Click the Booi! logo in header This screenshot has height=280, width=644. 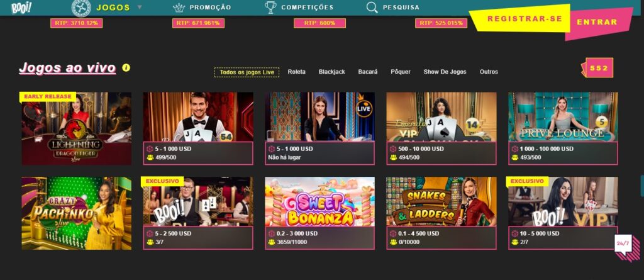(x=21, y=8)
